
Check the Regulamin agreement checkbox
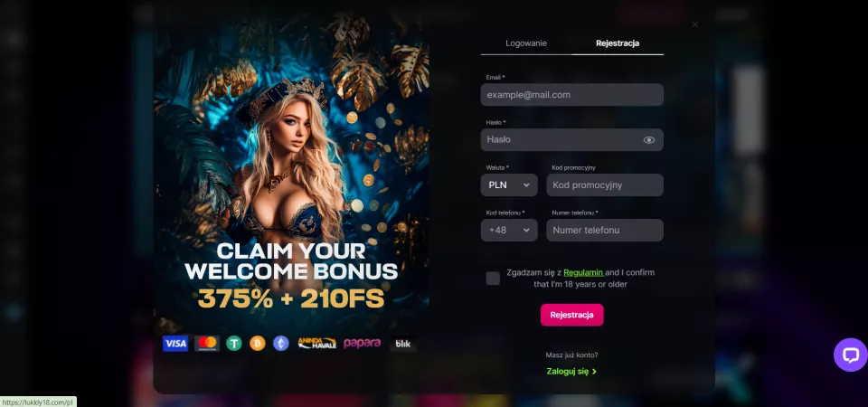point(493,278)
